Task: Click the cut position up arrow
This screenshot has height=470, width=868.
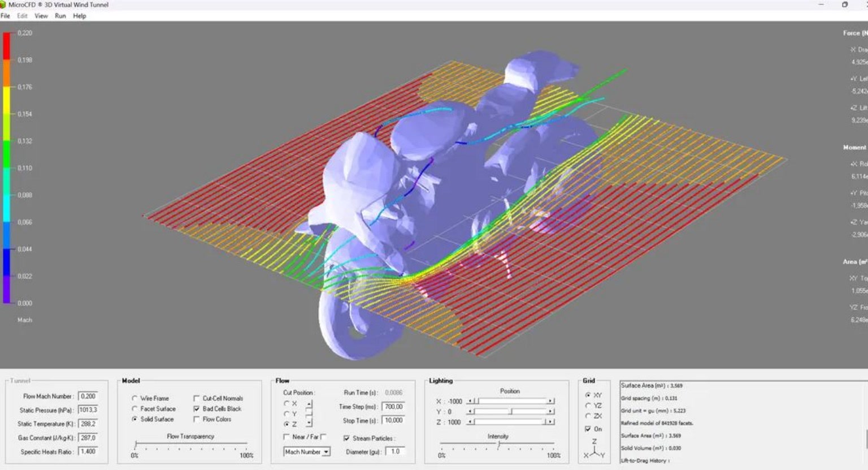Action: [x=309, y=404]
